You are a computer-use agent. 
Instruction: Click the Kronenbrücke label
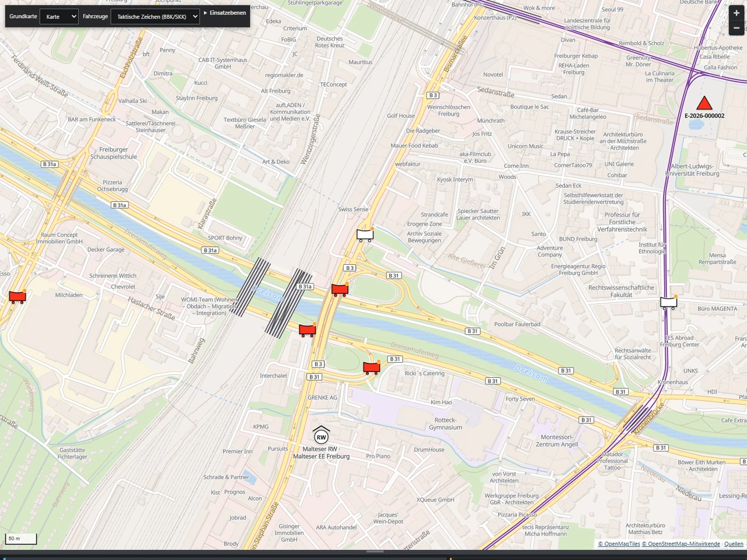(x=649, y=417)
